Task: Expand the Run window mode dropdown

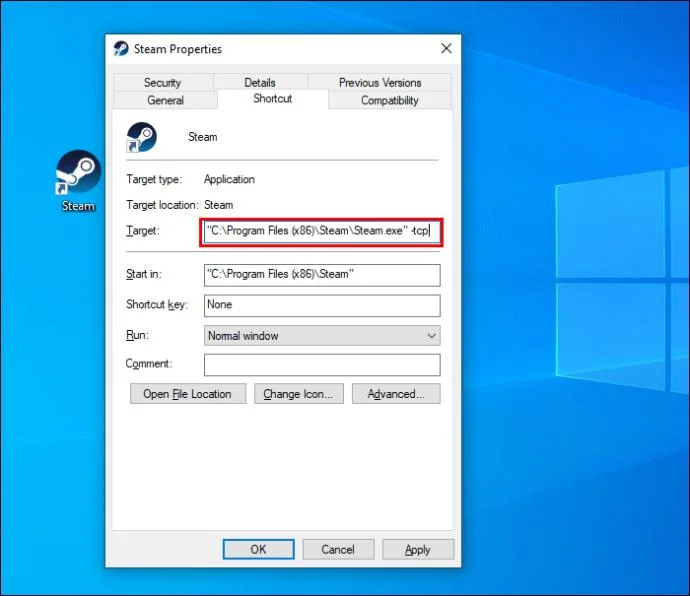Action: point(322,335)
